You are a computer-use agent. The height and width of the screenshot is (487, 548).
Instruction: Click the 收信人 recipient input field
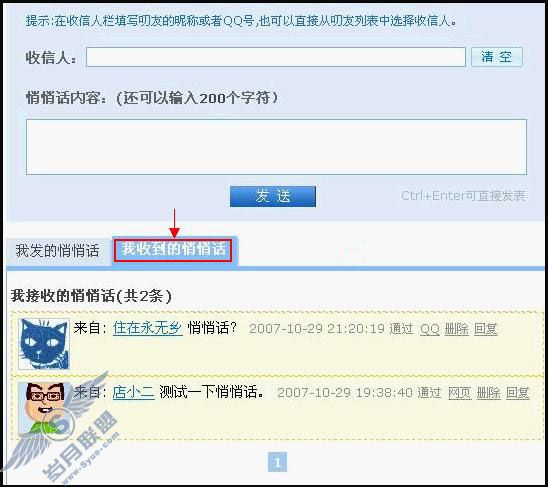tap(276, 57)
